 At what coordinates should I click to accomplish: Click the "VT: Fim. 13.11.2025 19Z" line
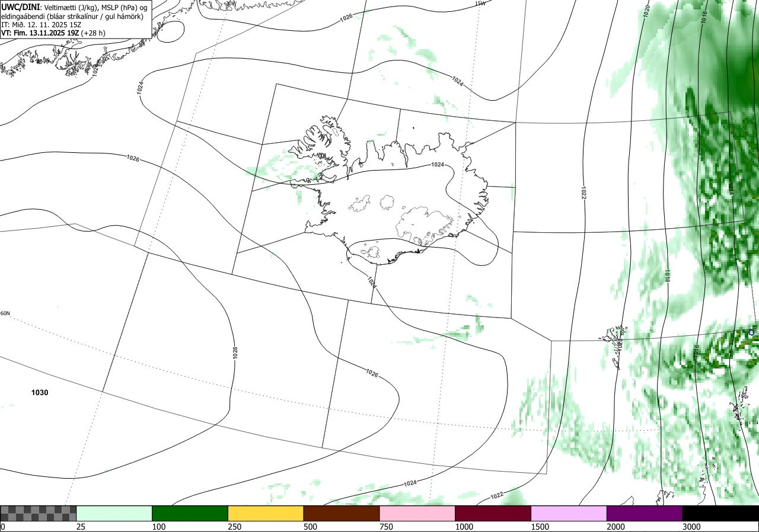click(42, 33)
